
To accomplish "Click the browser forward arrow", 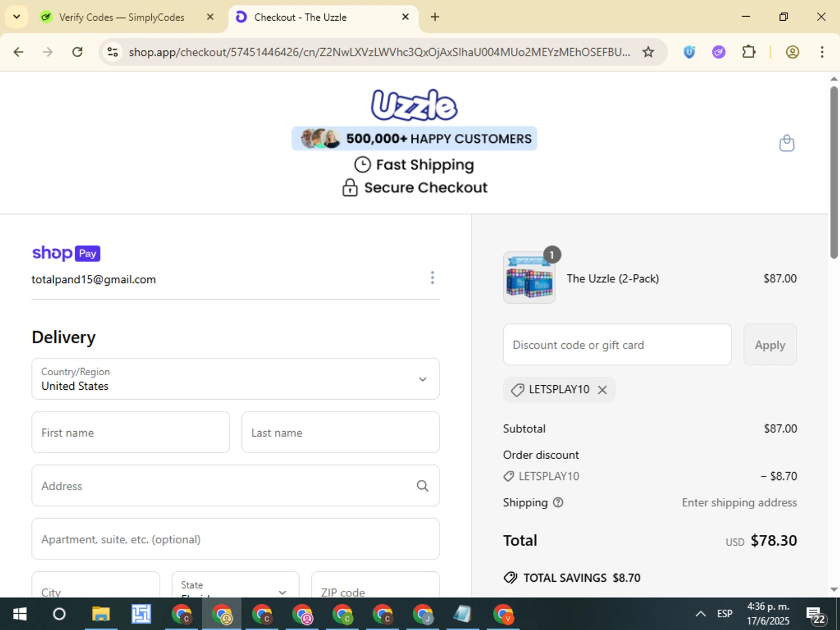I will point(48,52).
